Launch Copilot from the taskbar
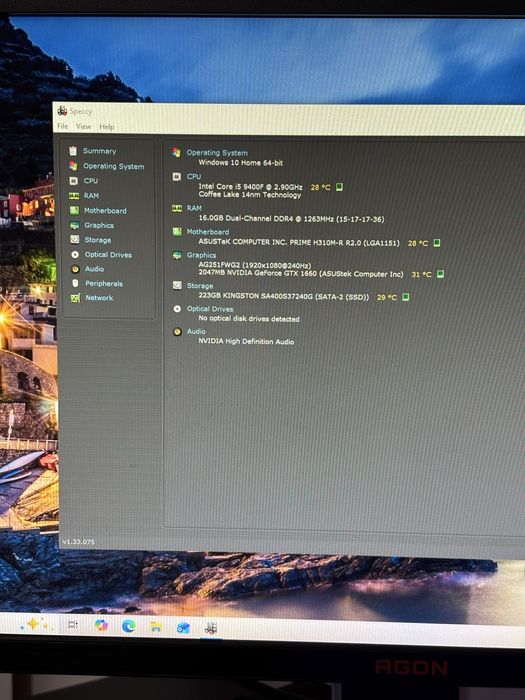The image size is (525, 700). [x=101, y=625]
